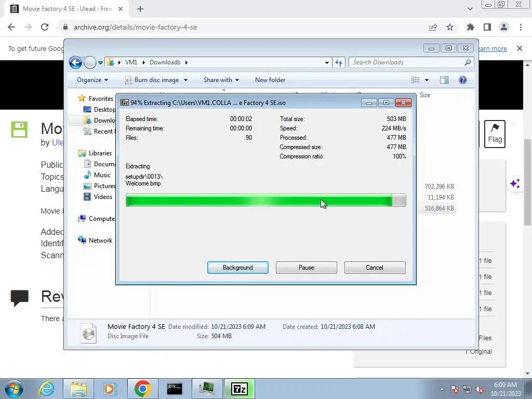Image resolution: width=532 pixels, height=399 pixels.
Task: Toggle Chrome side panel icon
Action: (487, 27)
